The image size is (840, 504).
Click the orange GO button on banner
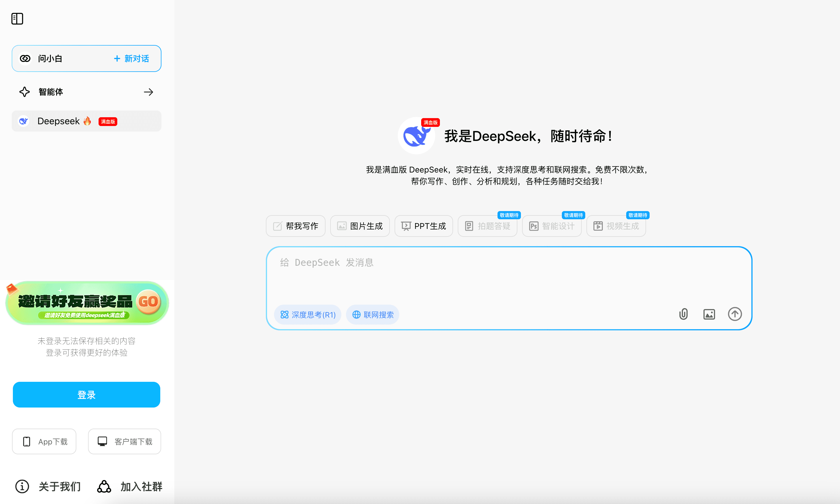pyautogui.click(x=149, y=301)
